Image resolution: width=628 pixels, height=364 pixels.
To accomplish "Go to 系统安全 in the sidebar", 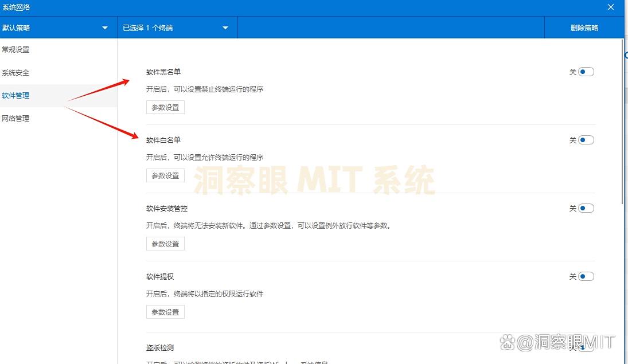I will tap(58, 73).
